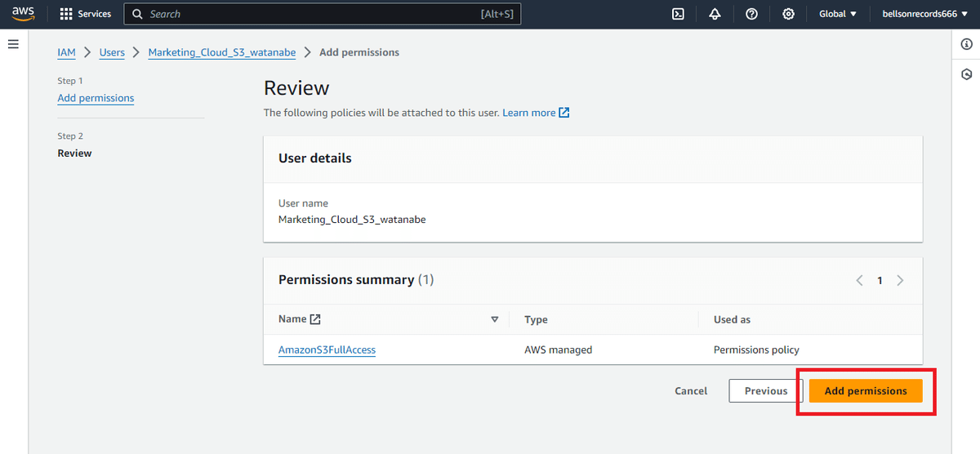980x454 pixels.
Task: Go to Users breadcrumb link
Action: (x=112, y=52)
